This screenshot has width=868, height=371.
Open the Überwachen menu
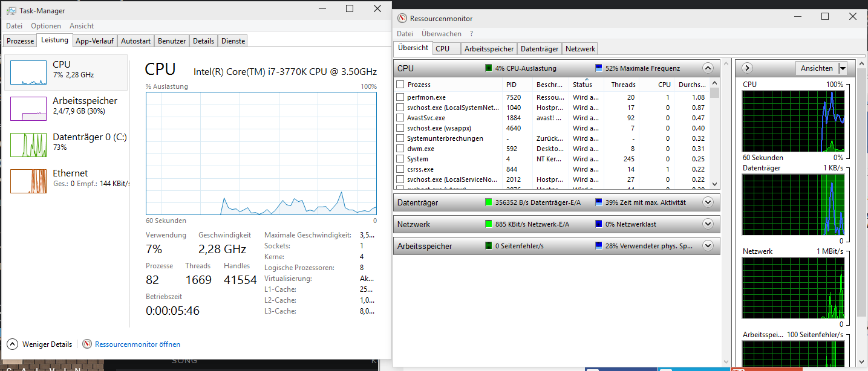(x=442, y=34)
